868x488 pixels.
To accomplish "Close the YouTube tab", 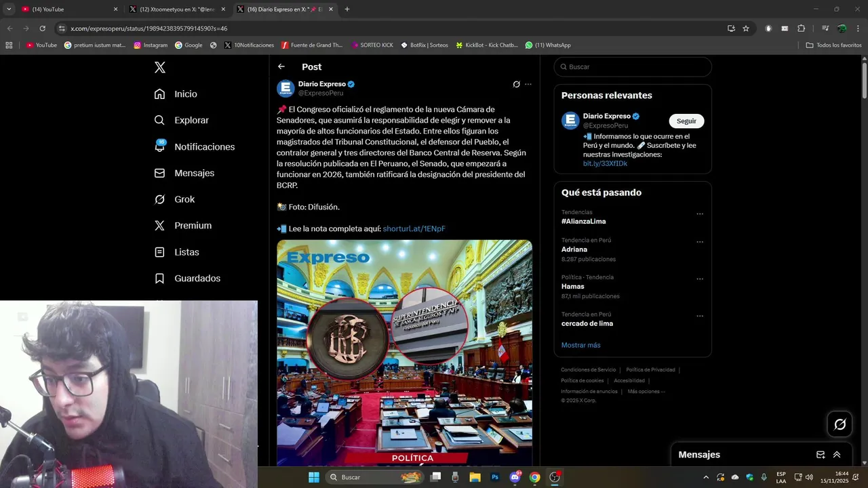I will tap(115, 9).
